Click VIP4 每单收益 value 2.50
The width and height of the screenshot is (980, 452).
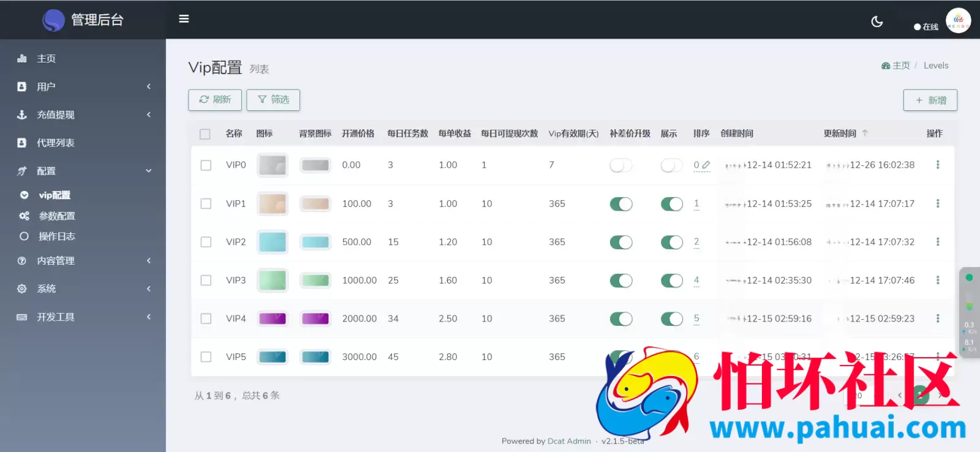(448, 318)
